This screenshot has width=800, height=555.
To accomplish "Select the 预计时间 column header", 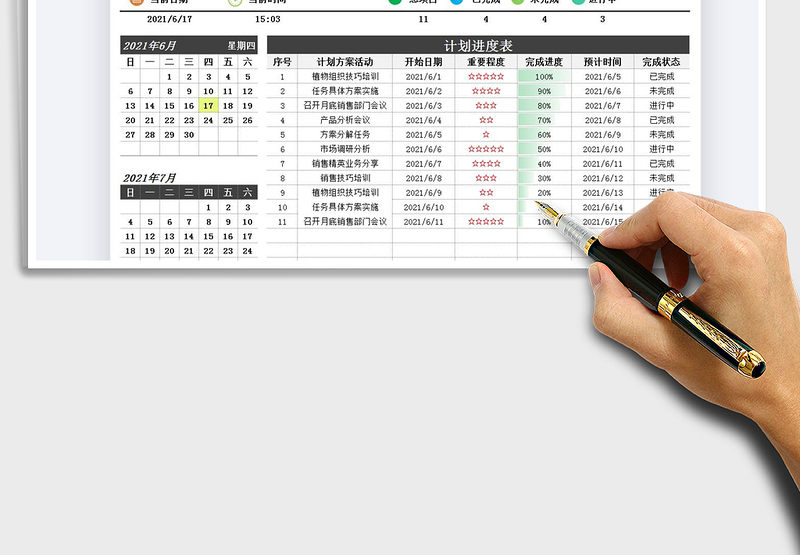I will 603,62.
